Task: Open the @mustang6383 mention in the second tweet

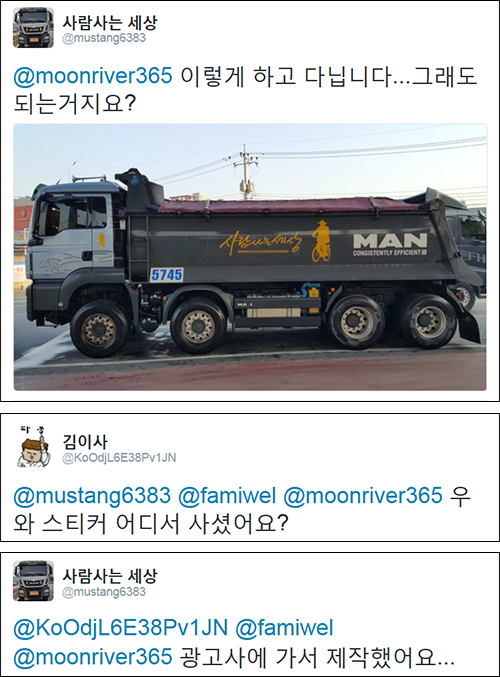Action: click(x=92, y=495)
